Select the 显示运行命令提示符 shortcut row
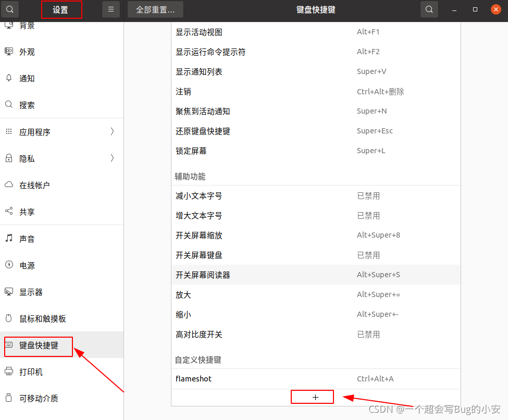Viewport: 508px width, 420px height. 316,52
